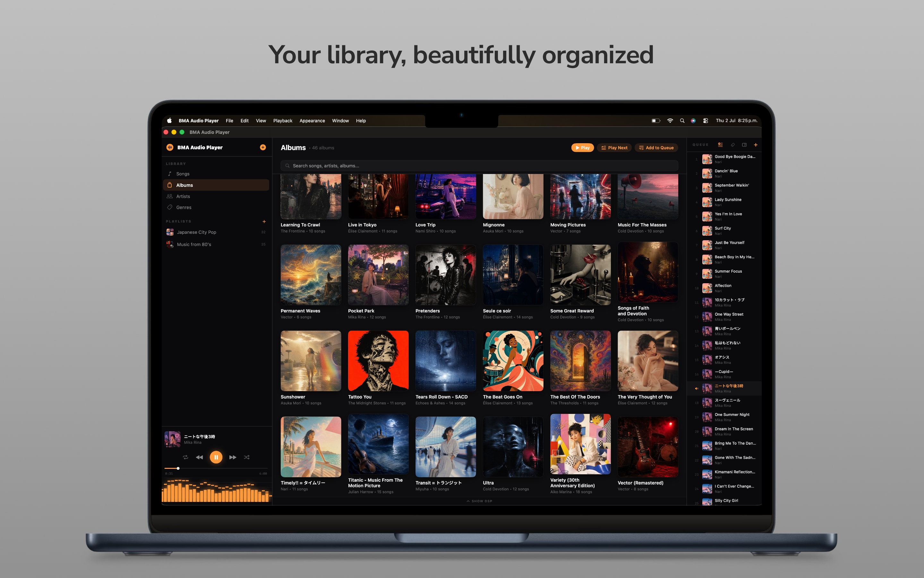Select 'Good Bye Boogie Da...' in the queue
The width and height of the screenshot is (924, 578).
coord(724,159)
